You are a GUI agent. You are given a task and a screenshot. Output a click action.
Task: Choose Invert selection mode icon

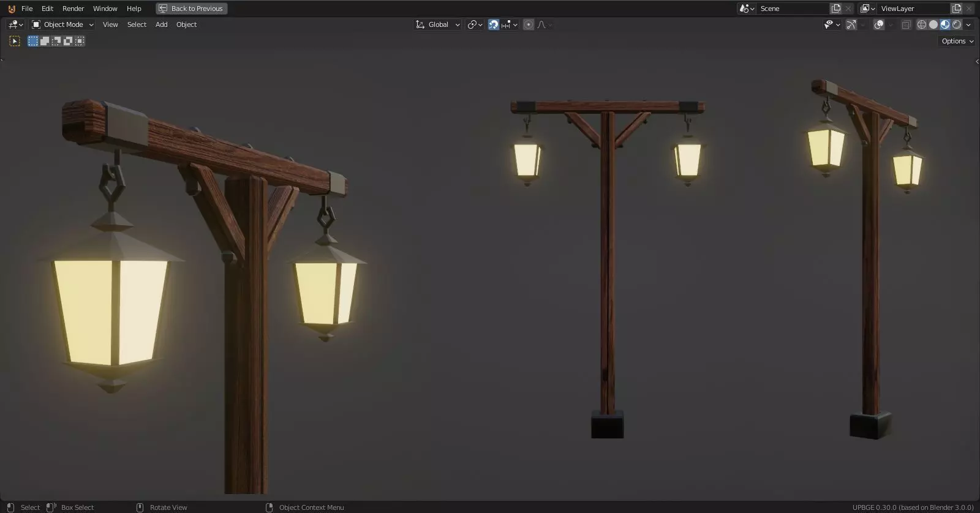pyautogui.click(x=68, y=41)
